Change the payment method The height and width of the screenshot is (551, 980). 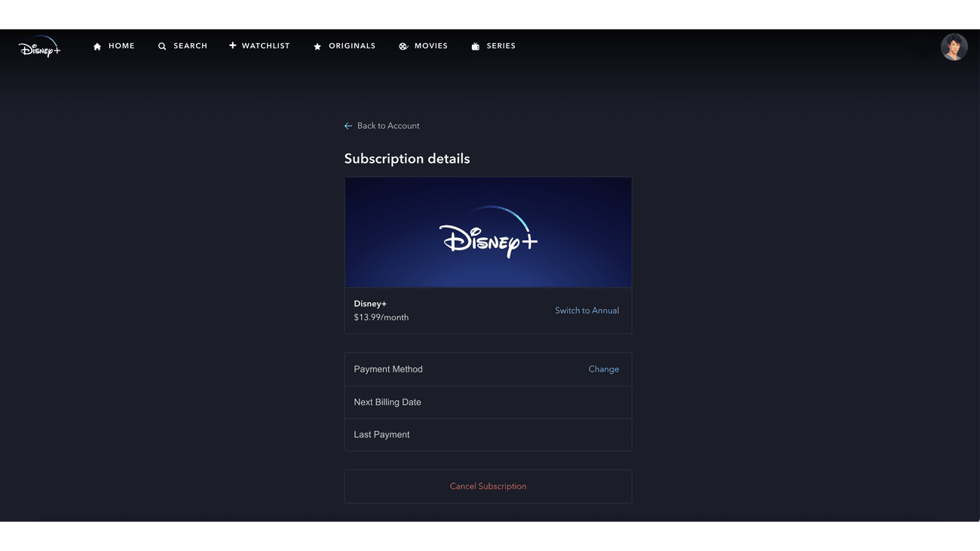pyautogui.click(x=603, y=369)
